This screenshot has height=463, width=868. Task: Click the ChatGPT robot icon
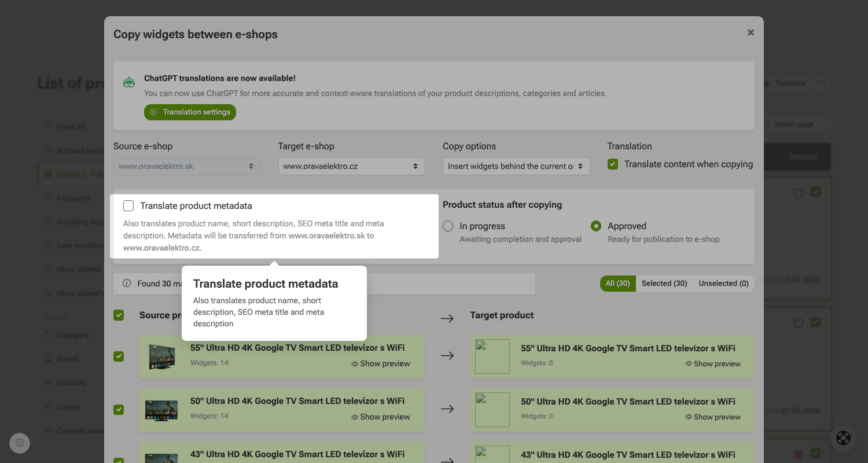pyautogui.click(x=129, y=82)
